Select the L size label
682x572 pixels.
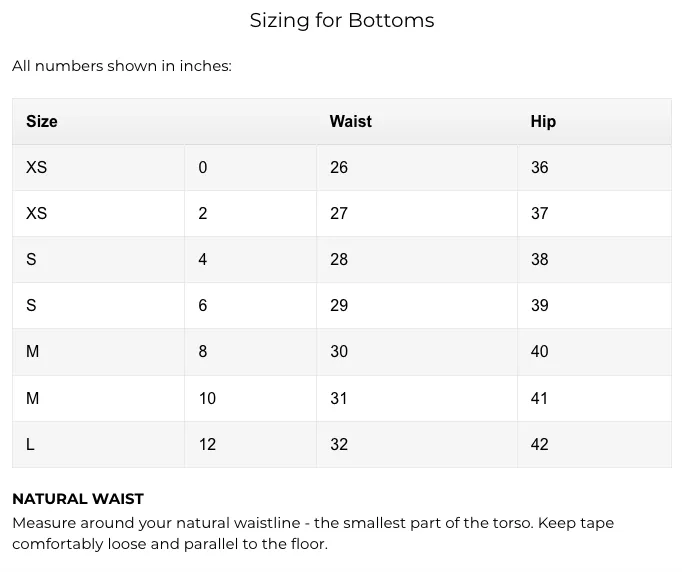point(30,445)
